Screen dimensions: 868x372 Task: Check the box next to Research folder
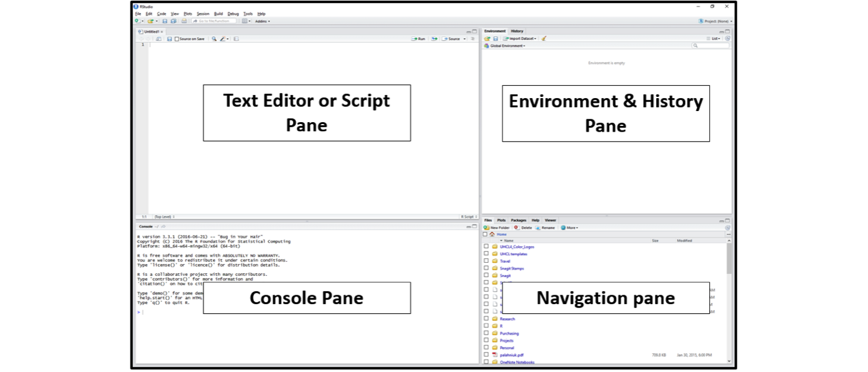point(486,318)
